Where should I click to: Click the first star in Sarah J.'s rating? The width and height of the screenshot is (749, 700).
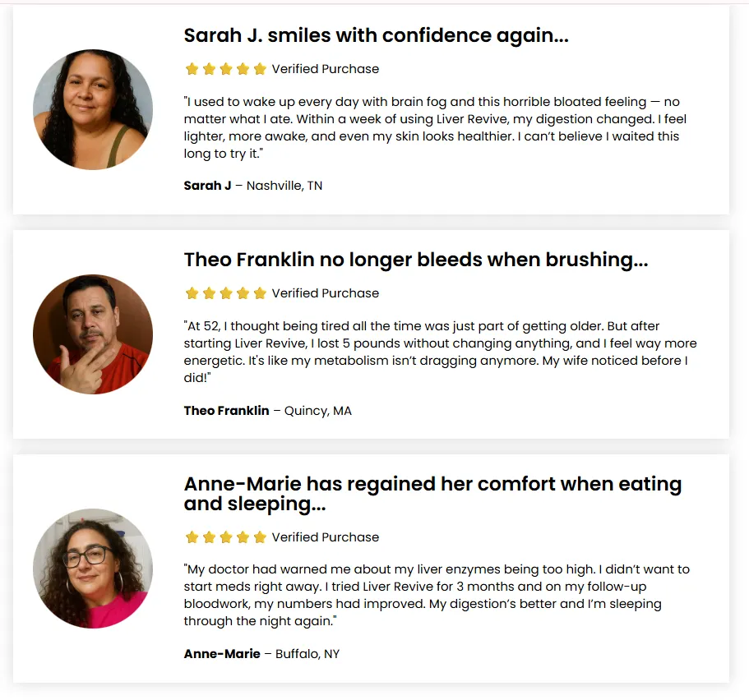point(192,69)
